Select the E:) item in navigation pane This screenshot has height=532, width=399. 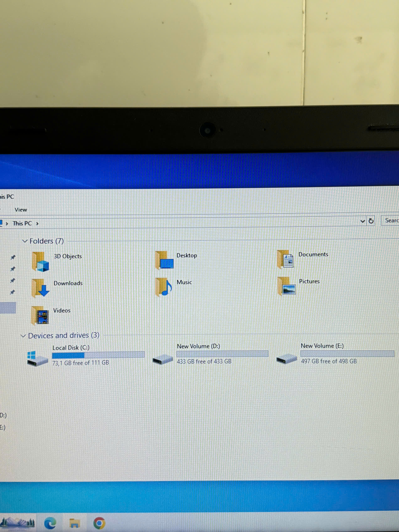(x=3, y=427)
